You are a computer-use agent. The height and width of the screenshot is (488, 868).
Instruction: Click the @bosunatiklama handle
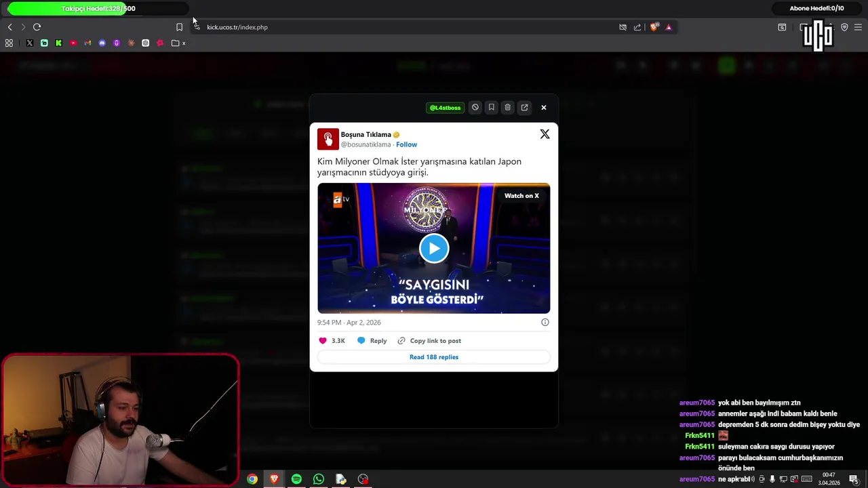pyautogui.click(x=366, y=144)
